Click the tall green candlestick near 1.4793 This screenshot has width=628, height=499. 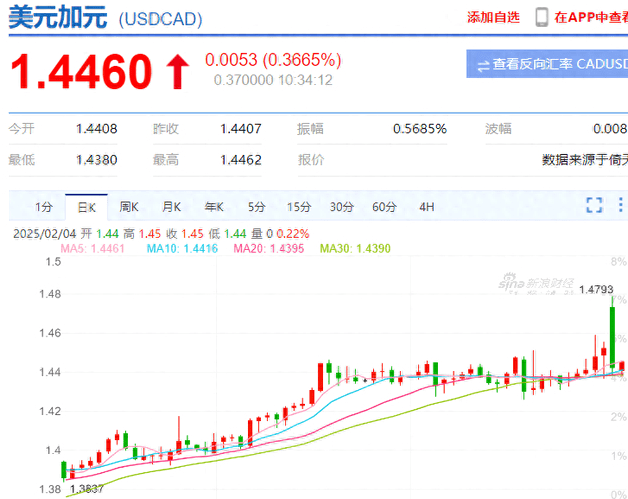click(x=612, y=337)
